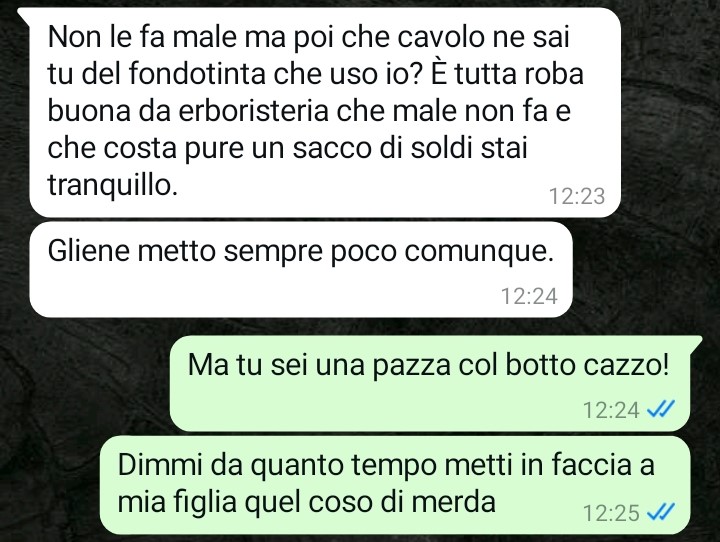
Task: Click the 12:23 timestamp
Action: (577, 196)
